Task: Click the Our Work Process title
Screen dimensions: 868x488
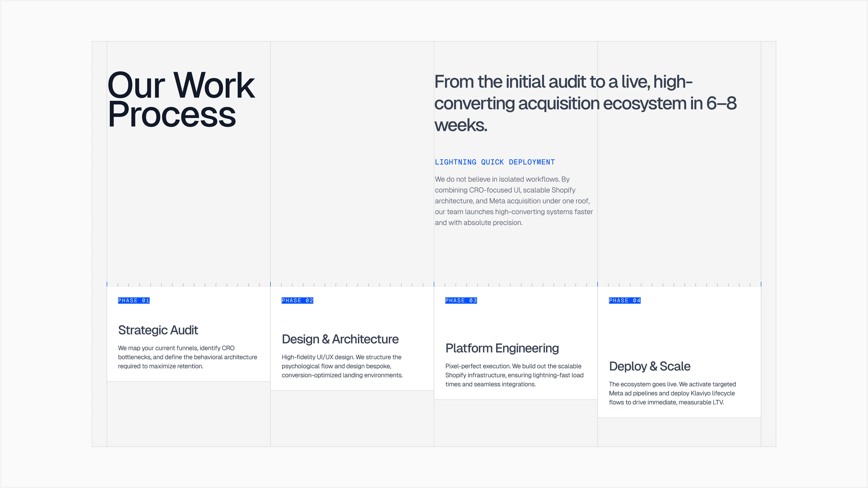Action: pos(181,100)
